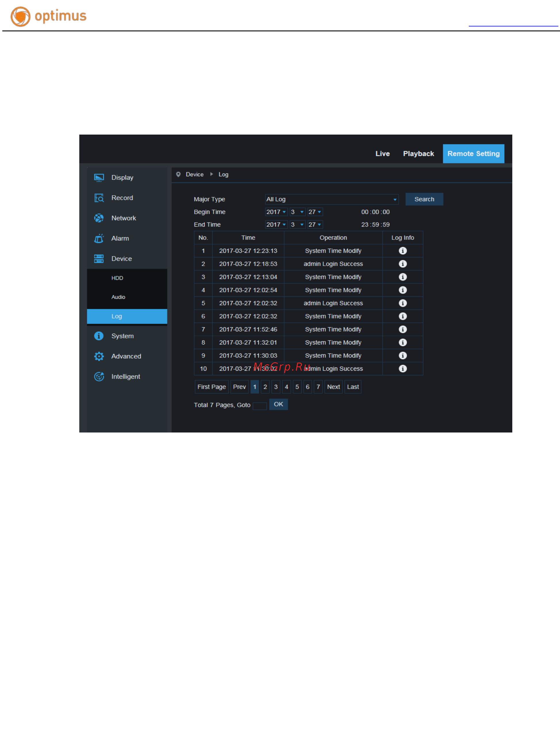
Task: Open the Begin Time year dropdown
Action: click(x=276, y=212)
